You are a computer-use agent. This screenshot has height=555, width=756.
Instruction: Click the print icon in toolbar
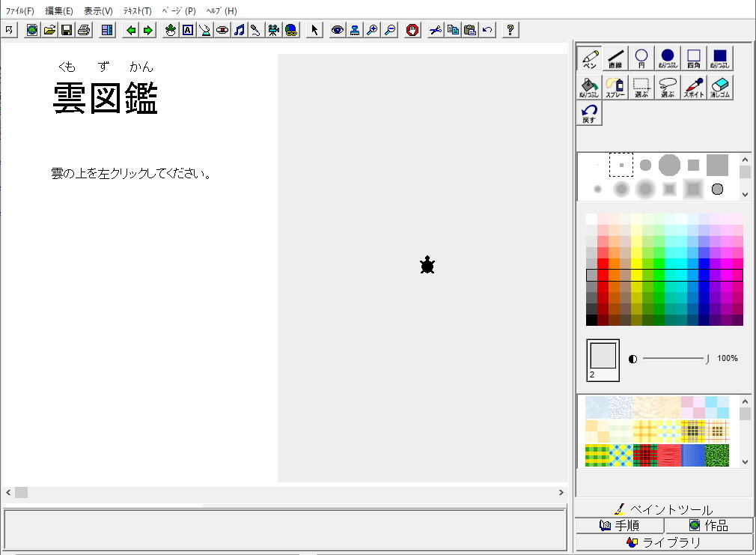(84, 30)
